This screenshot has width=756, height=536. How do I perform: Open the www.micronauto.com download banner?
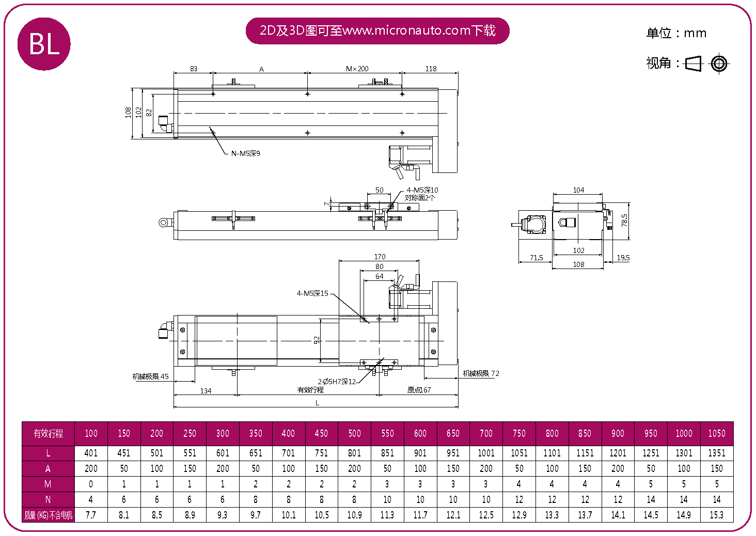coord(377,30)
